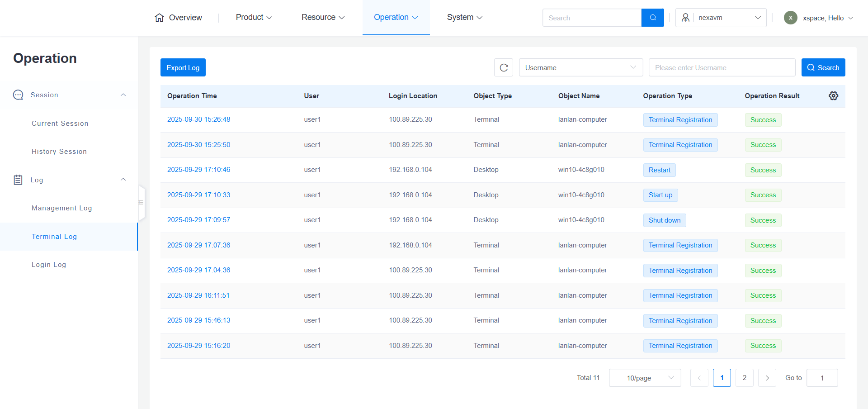Open the Username filter dropdown

point(580,68)
